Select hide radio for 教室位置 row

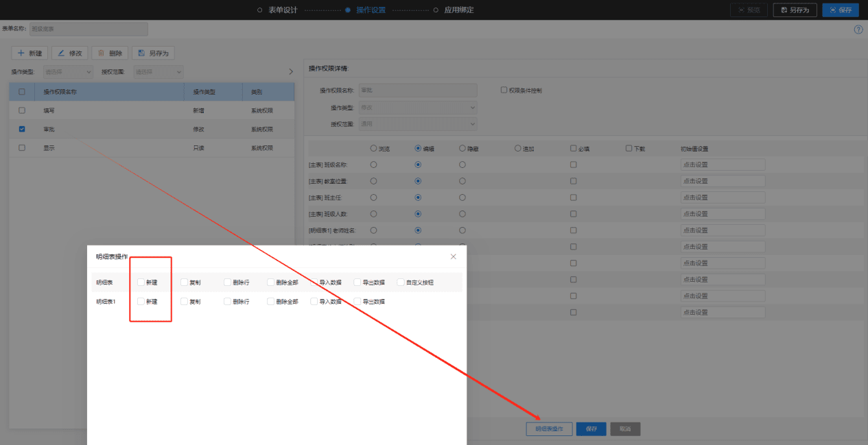[x=462, y=181]
